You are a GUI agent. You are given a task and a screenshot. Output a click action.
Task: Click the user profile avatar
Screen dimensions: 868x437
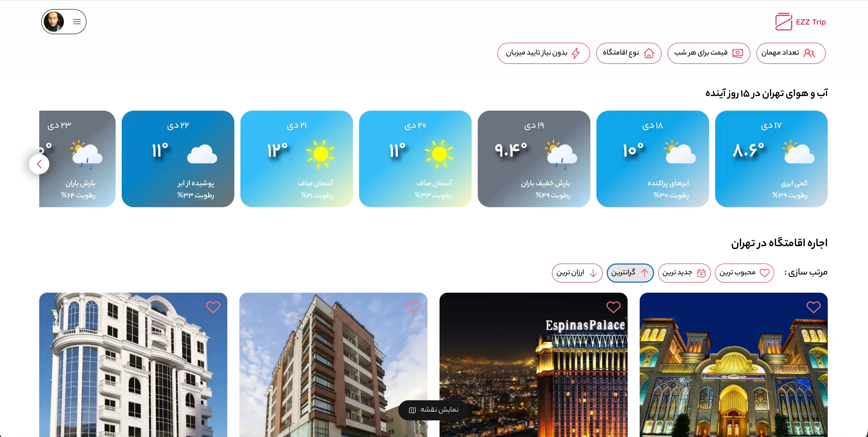click(x=54, y=22)
